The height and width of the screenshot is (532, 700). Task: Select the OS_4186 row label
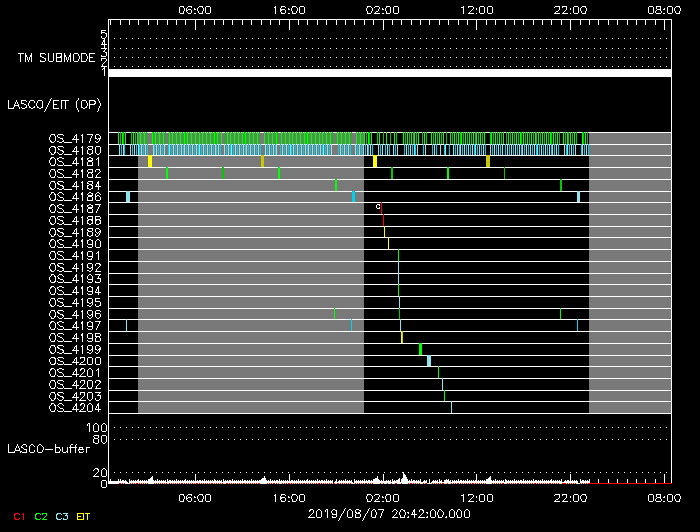tap(74, 197)
